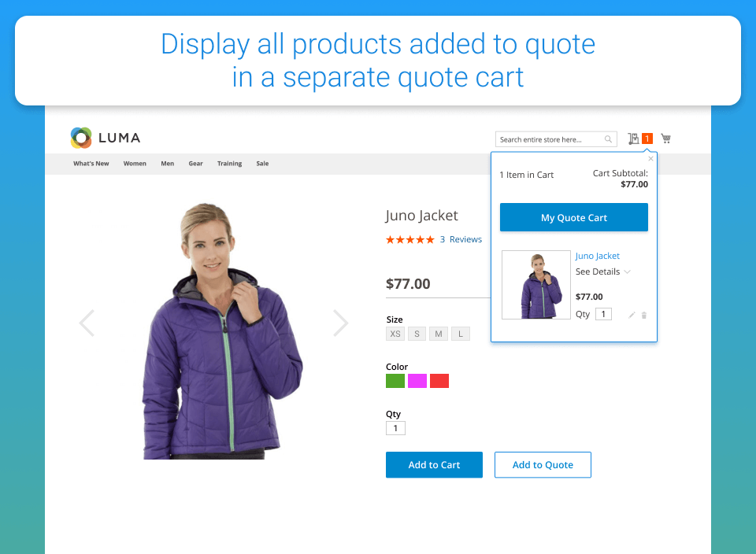Open the Training menu

click(229, 164)
